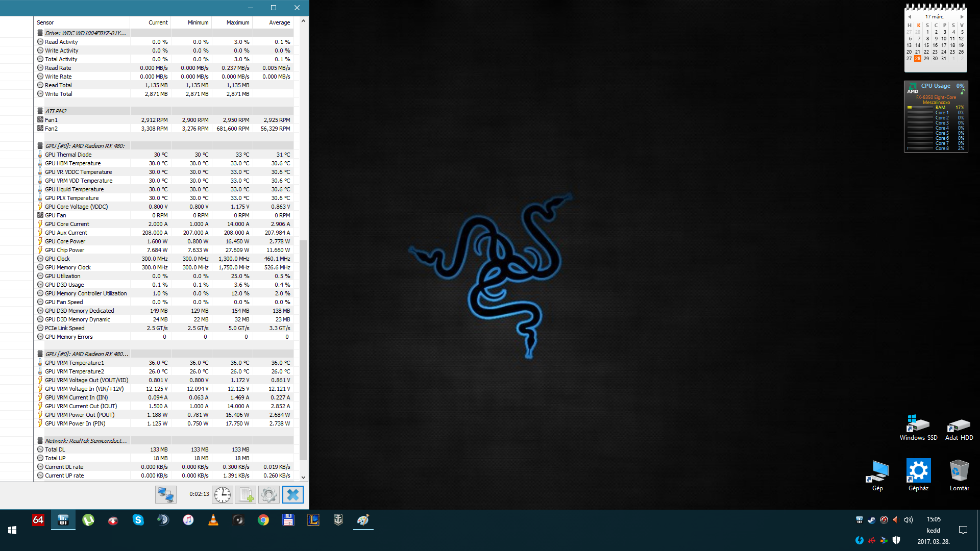Open uTorrent from the taskbar
Viewport: 980px width, 551px height.
coord(88,520)
